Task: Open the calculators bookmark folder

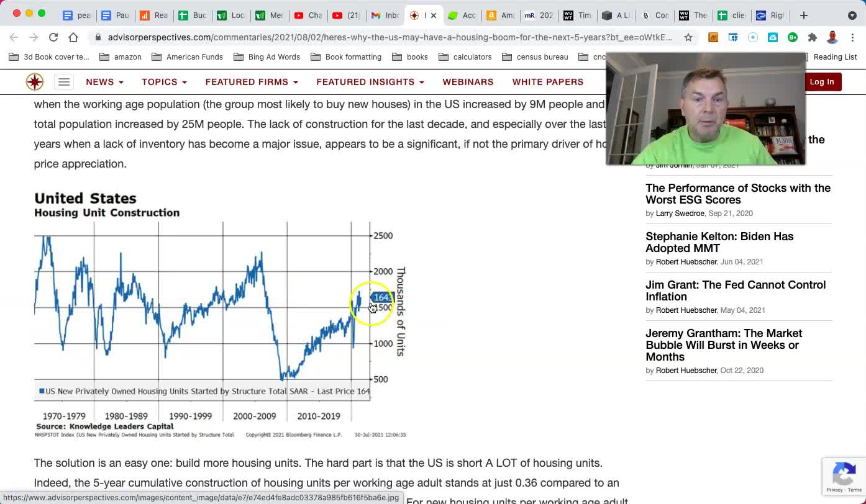Action: click(465, 57)
